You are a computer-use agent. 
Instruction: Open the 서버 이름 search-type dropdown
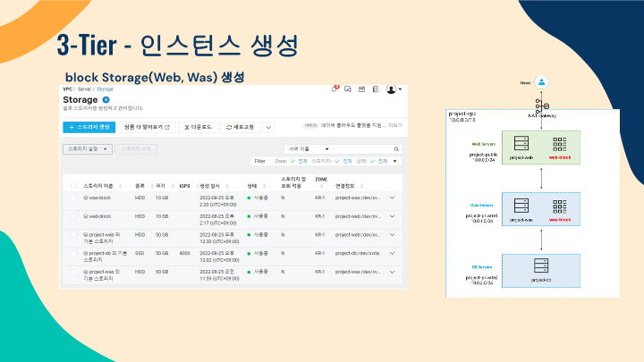coord(309,149)
